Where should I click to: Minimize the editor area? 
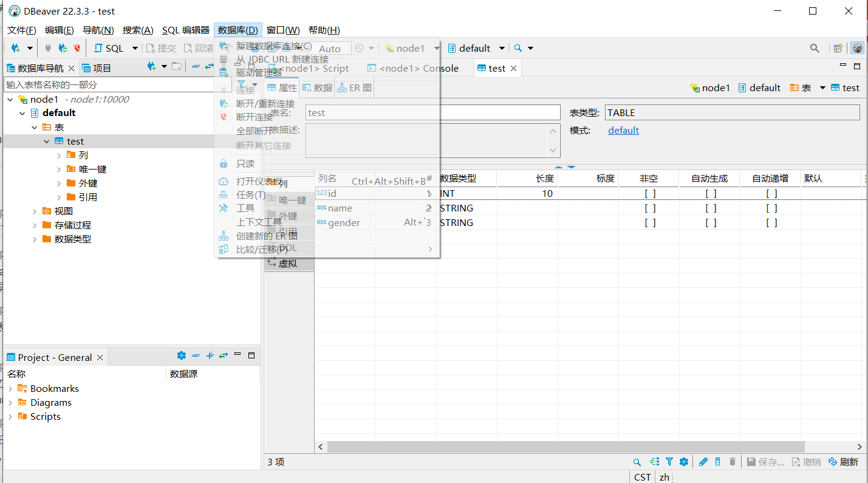click(x=843, y=65)
